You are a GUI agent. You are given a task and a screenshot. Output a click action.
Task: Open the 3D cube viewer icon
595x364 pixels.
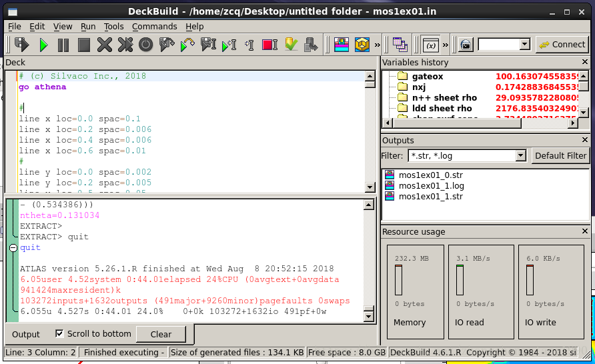pyautogui.click(x=362, y=45)
